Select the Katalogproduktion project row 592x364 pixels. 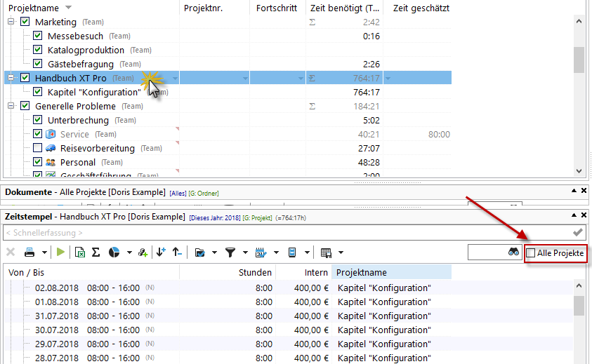(86, 50)
